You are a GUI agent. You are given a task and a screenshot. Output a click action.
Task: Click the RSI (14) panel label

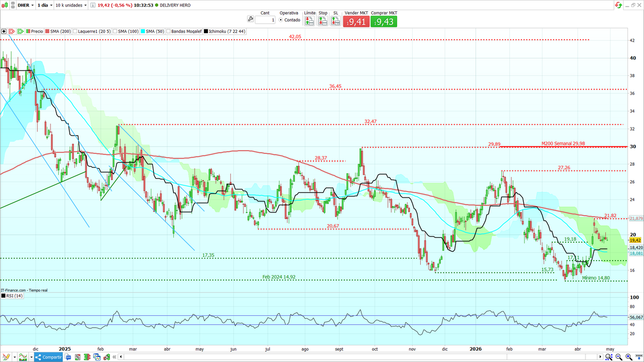pyautogui.click(x=14, y=295)
